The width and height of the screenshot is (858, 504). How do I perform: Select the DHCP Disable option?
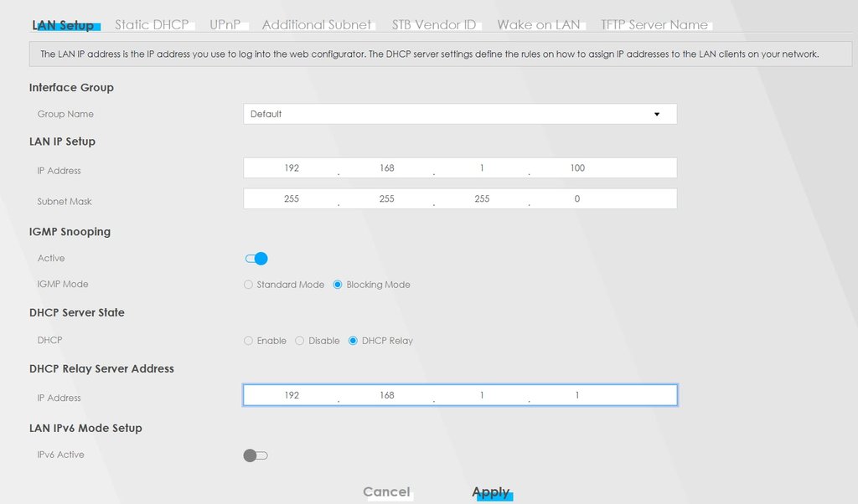click(299, 341)
